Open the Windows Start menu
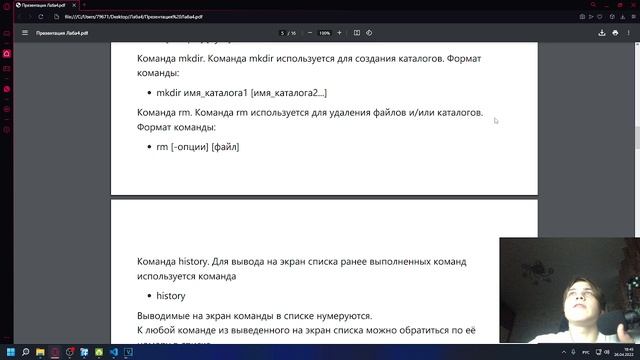The width and height of the screenshot is (640, 360). click(x=11, y=352)
